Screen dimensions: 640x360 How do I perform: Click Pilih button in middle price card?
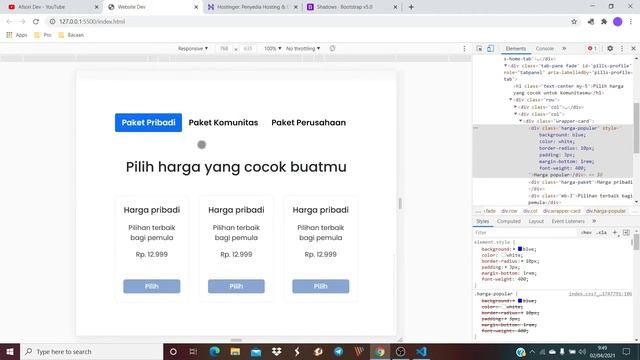(236, 286)
